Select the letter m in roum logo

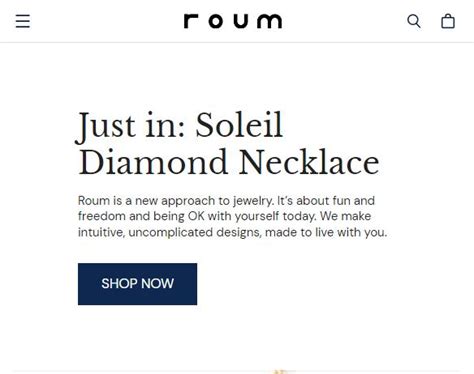[270, 21]
